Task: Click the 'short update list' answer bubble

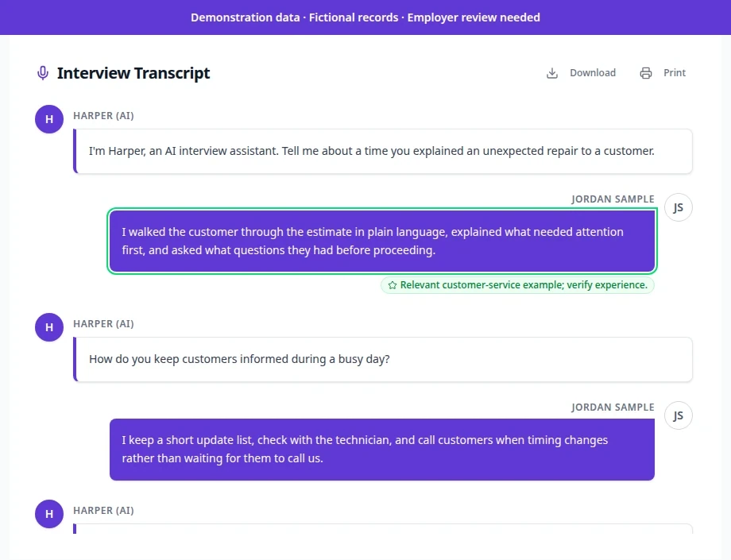Action: (x=382, y=450)
